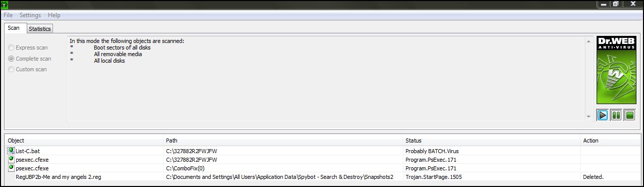
Task: Click the Dr.WEB Anti-Virus spider logo
Action: coord(616,70)
